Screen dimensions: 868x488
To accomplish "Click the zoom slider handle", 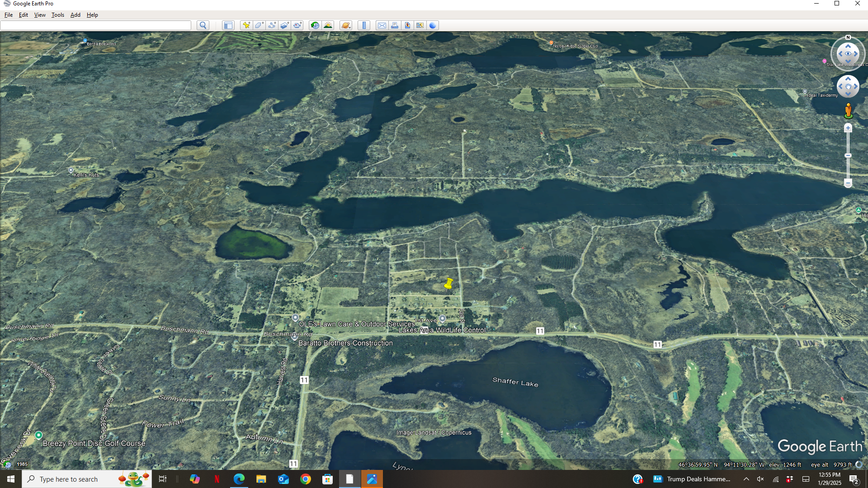I will pos(848,155).
